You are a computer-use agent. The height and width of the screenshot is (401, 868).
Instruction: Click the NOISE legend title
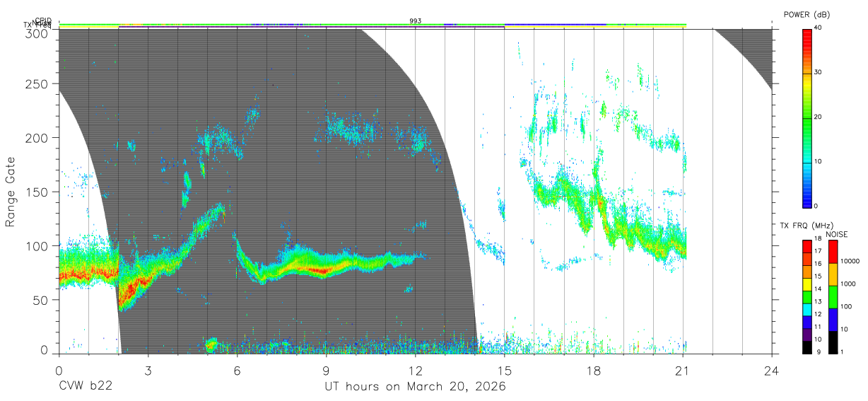(x=836, y=233)
